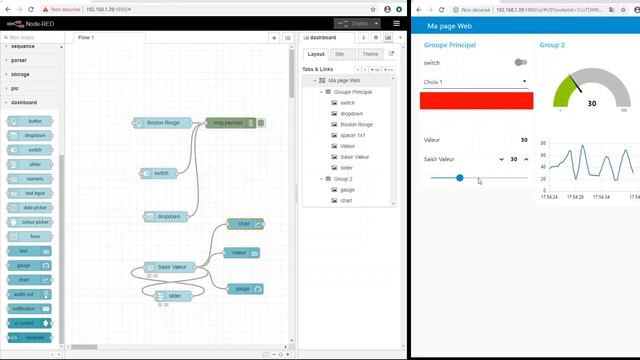Collapse the dashboard palette category
This screenshot has height=360, width=640.
click(x=24, y=102)
